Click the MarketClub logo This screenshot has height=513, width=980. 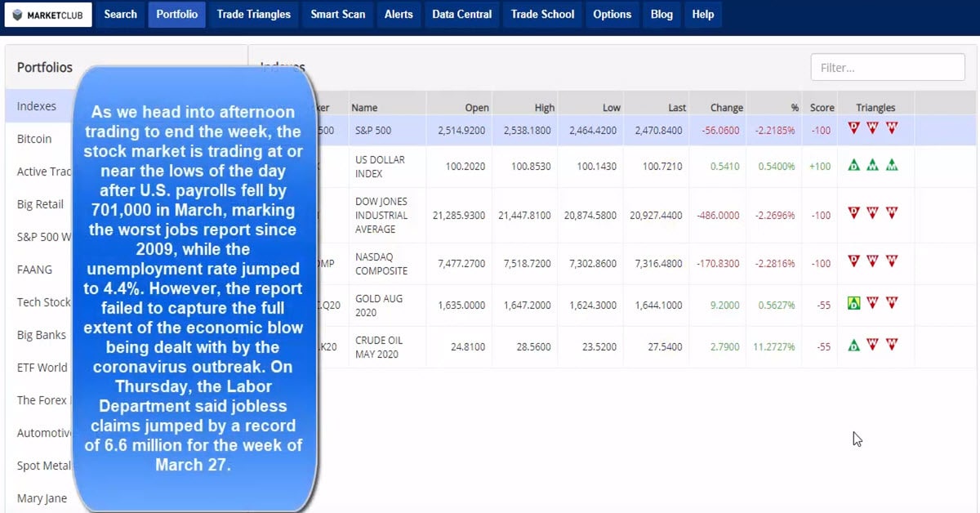(48, 15)
